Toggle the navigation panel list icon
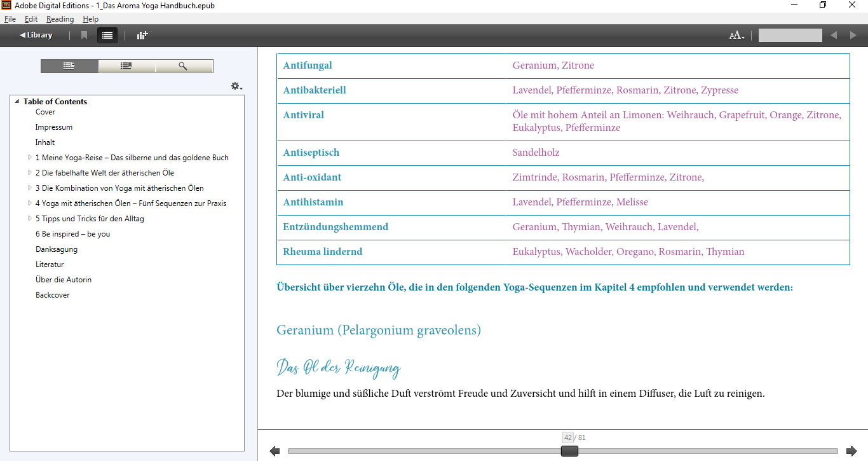The image size is (868, 461). (107, 35)
